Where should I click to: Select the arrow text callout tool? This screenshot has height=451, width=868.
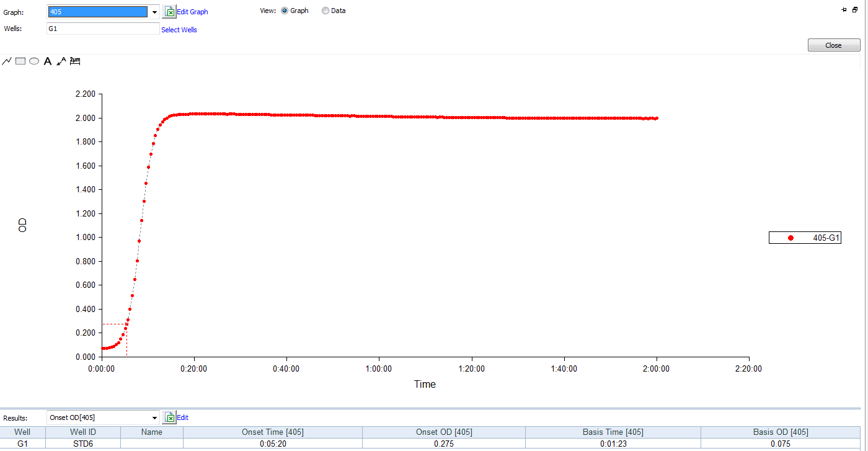click(61, 61)
